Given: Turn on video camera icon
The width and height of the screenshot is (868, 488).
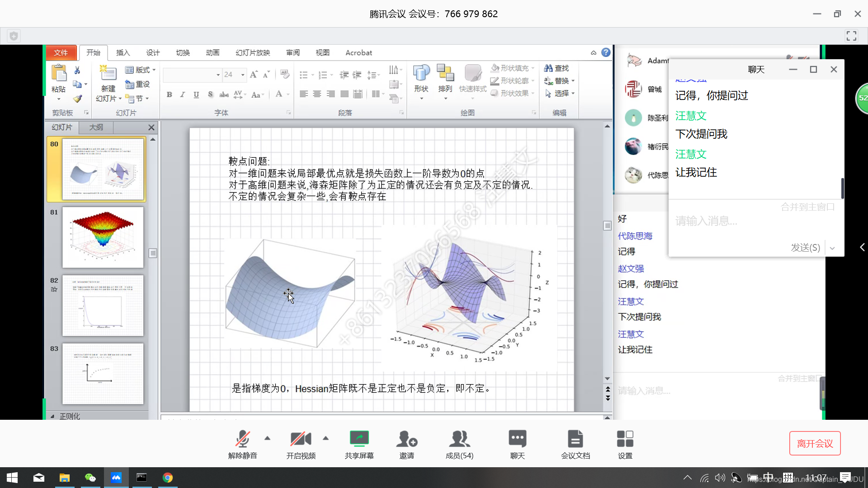Looking at the screenshot, I should pos(301,438).
